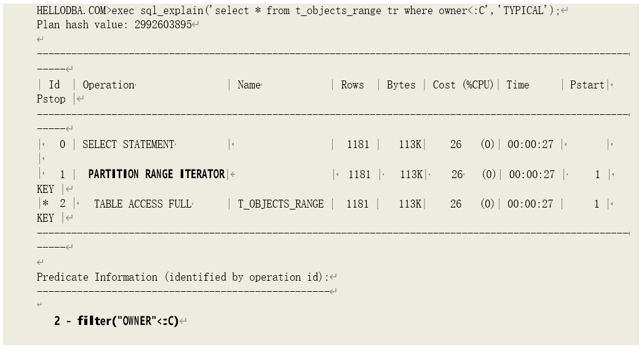Click the Id column header
The height and width of the screenshot is (352, 644).
55,85
